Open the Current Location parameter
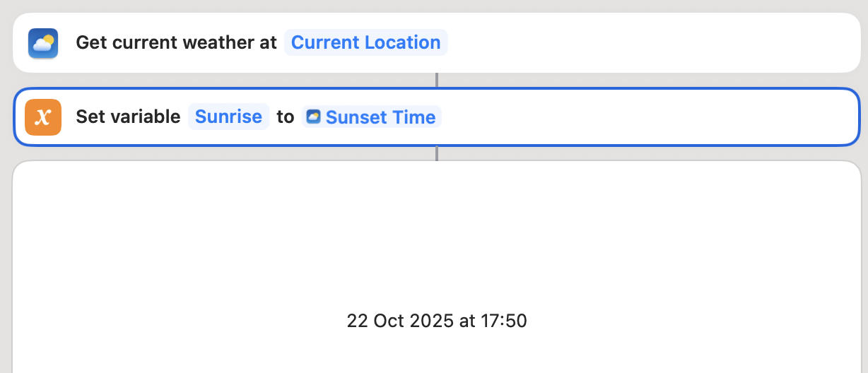 365,43
